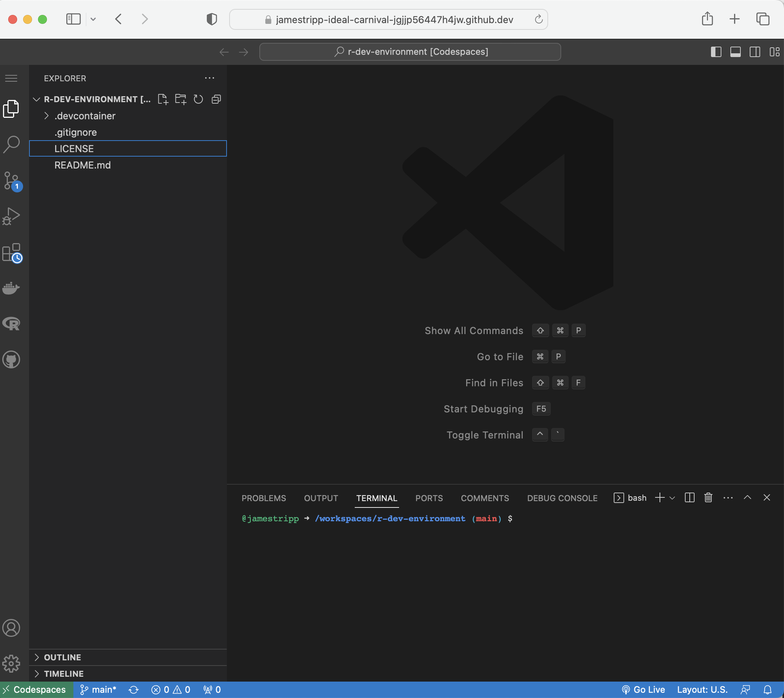Refresh the Explorer file tree
The image size is (784, 698).
[x=198, y=100]
